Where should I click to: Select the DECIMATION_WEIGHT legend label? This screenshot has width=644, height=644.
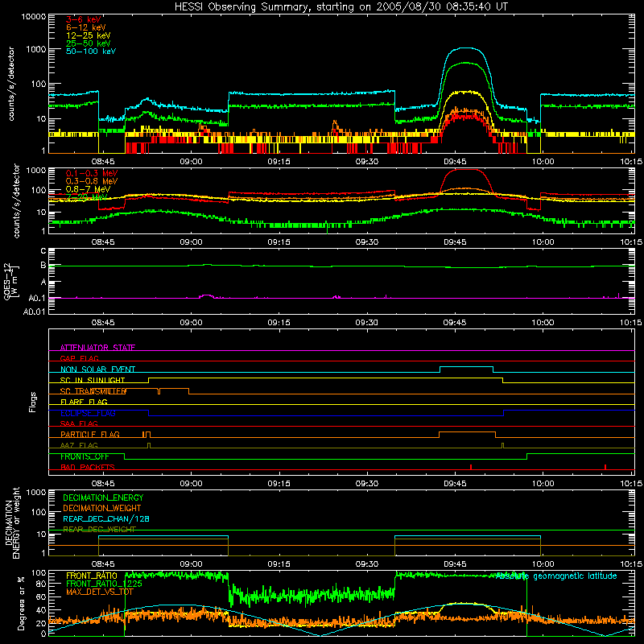(102, 508)
